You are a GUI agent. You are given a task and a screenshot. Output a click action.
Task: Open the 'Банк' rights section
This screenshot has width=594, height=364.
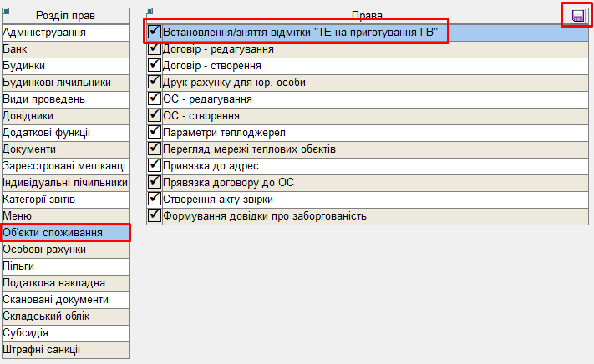(65, 49)
